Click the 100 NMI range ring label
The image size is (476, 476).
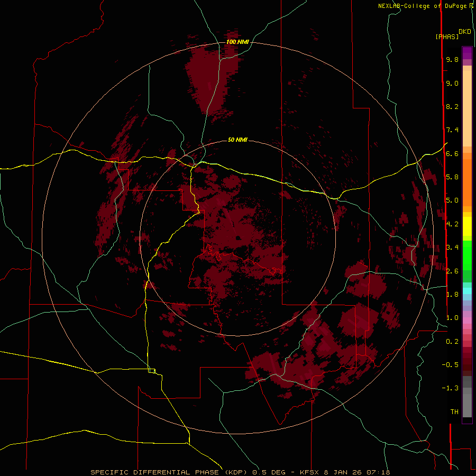coord(237,42)
